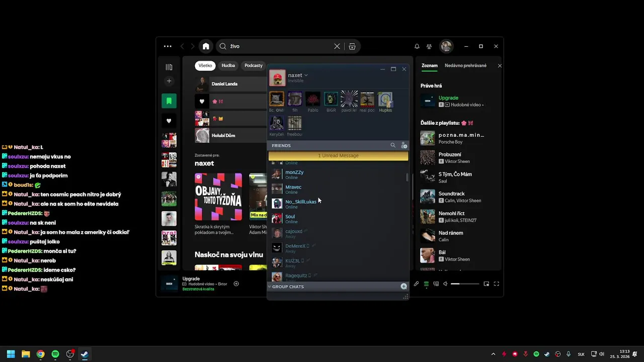
Task: Show hidden system tray icons
Action: [493, 354]
